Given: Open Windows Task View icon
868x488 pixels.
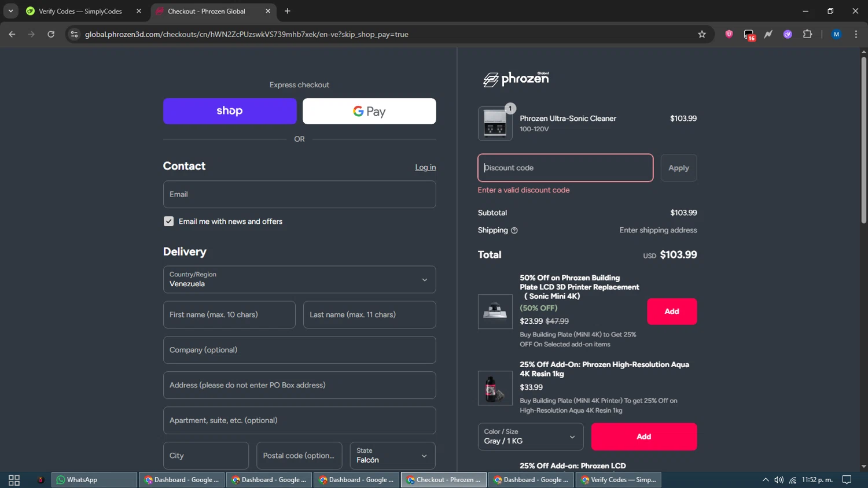Looking at the screenshot, I should 14,480.
